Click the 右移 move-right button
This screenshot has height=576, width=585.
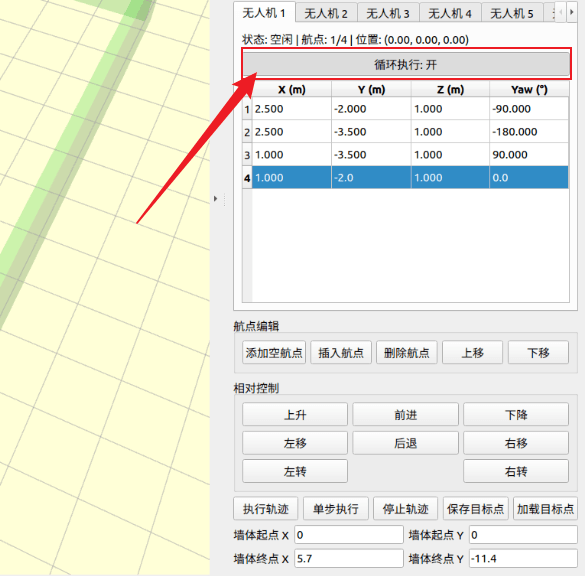point(516,443)
